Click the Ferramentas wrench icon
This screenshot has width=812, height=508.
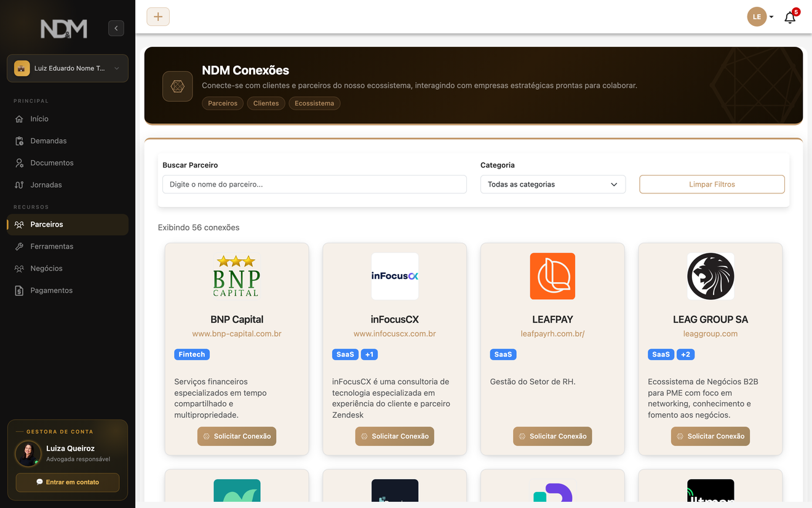[19, 246]
